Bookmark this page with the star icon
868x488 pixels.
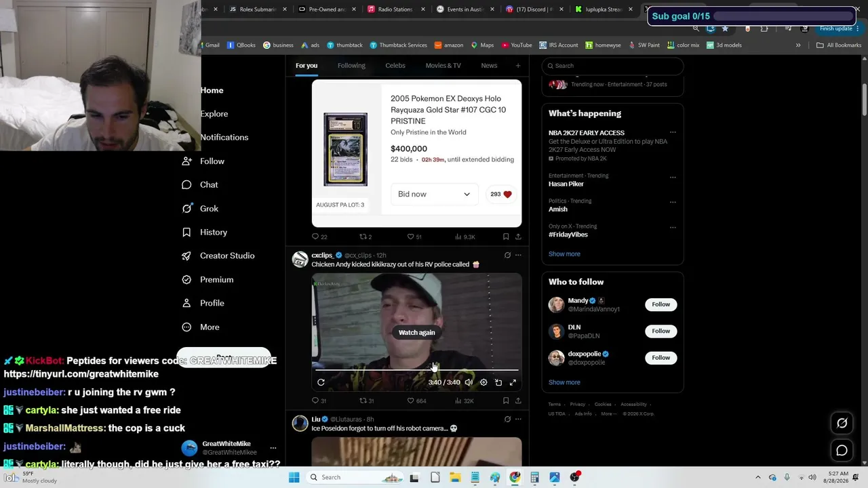click(x=725, y=28)
